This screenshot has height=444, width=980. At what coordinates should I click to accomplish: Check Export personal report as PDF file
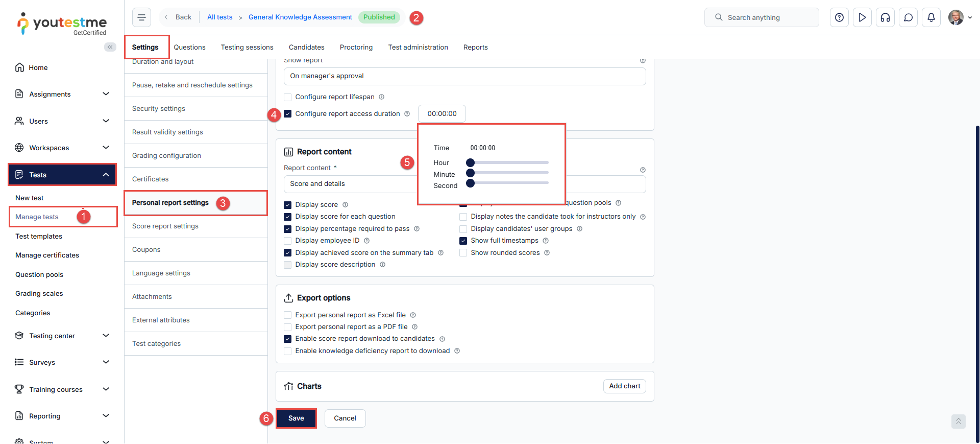[x=288, y=327]
